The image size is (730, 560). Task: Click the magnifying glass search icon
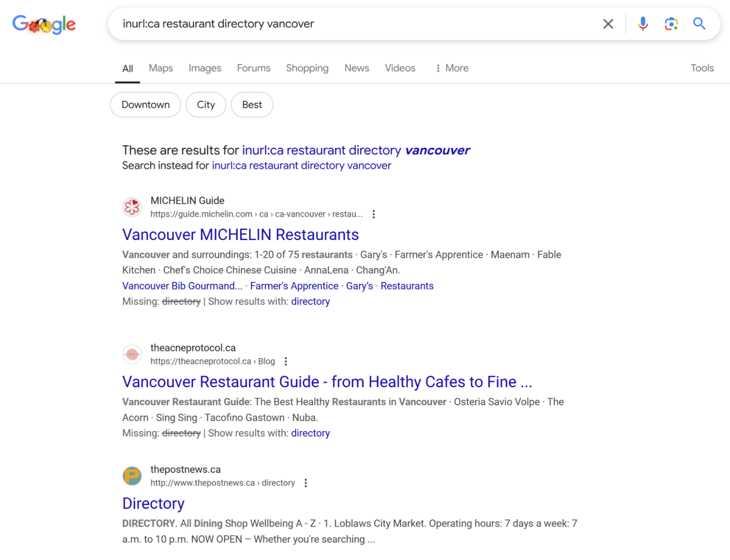pos(699,24)
